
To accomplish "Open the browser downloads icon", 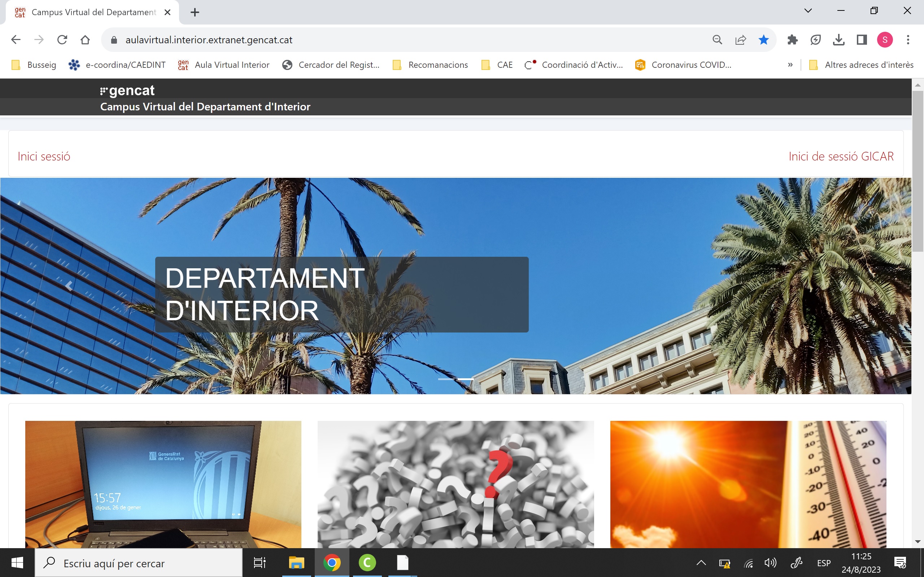I will tap(838, 40).
